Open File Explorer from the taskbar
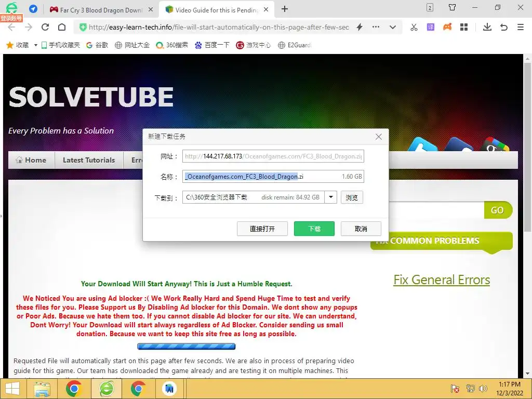This screenshot has width=532, height=399. tap(42, 389)
